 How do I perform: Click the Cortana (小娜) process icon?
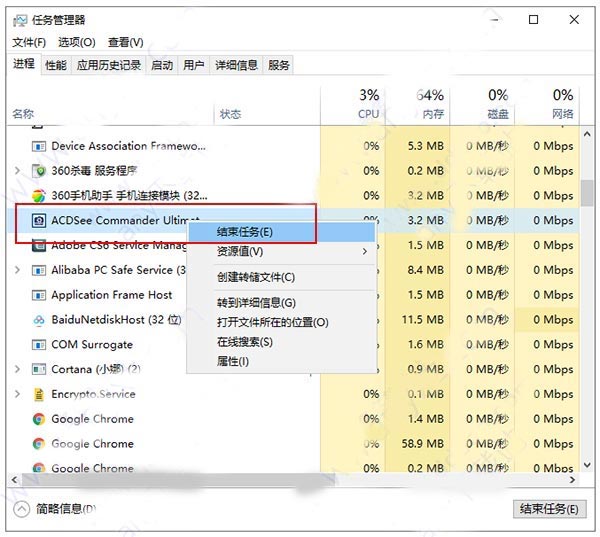click(x=39, y=369)
